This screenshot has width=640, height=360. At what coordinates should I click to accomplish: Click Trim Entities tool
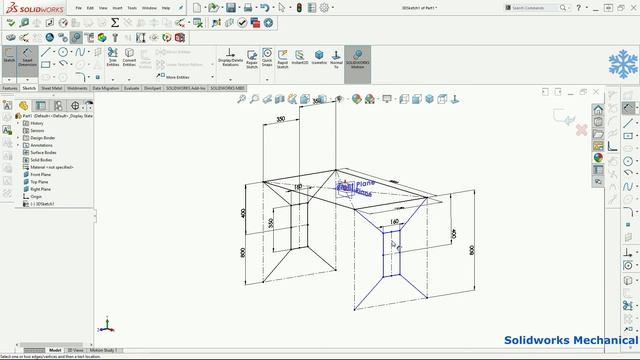point(113,57)
